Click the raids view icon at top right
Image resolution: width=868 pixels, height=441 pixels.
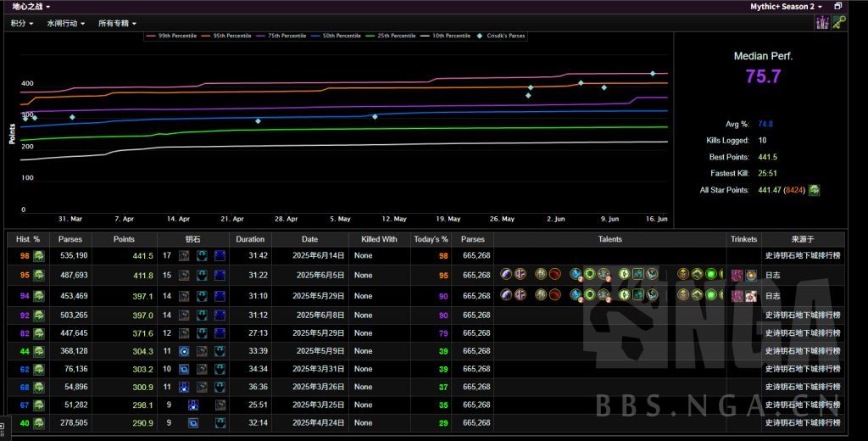click(x=821, y=23)
